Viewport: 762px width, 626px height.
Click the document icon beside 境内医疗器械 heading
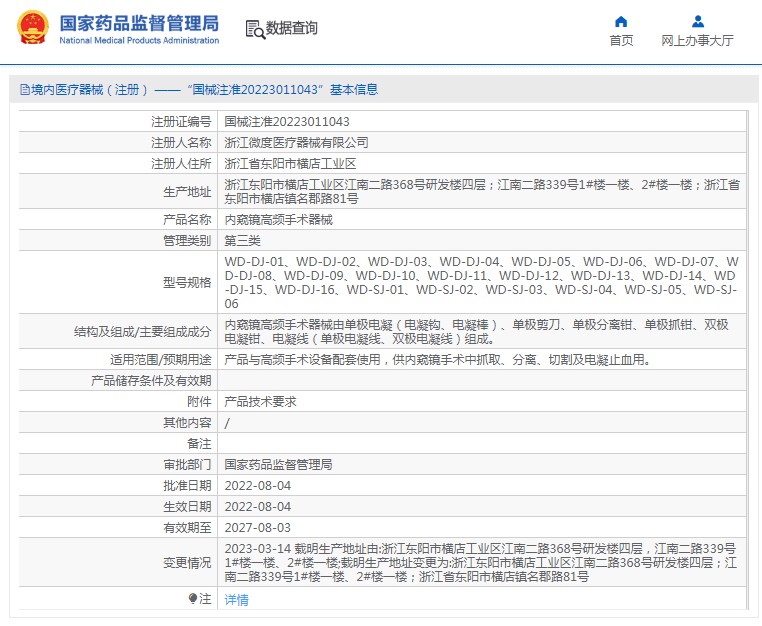pos(23,90)
